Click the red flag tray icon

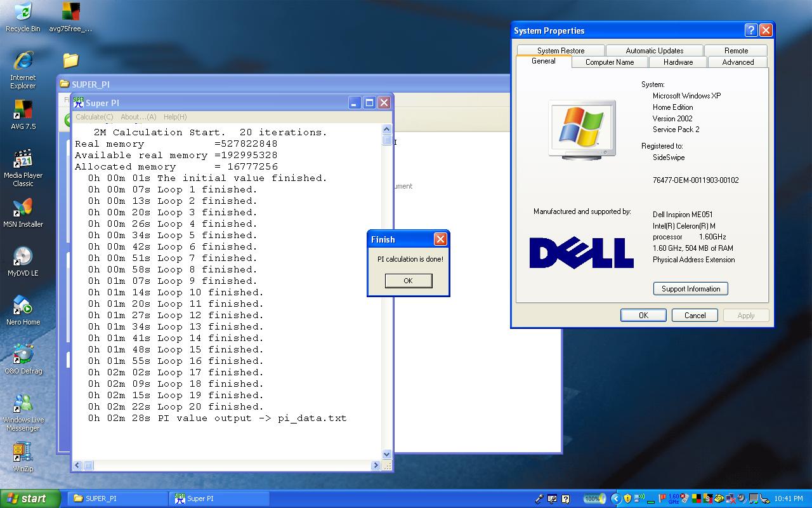point(662,498)
